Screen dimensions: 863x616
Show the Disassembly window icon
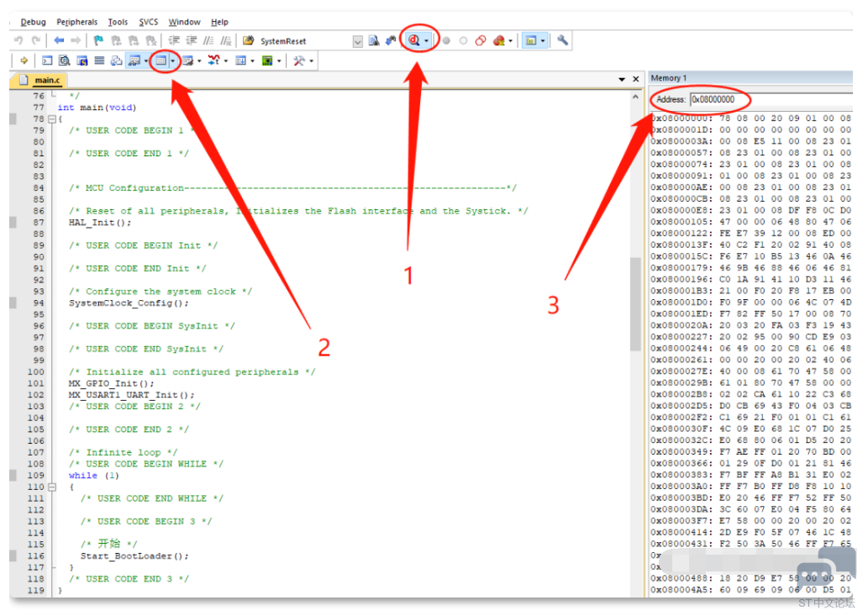click(x=65, y=61)
